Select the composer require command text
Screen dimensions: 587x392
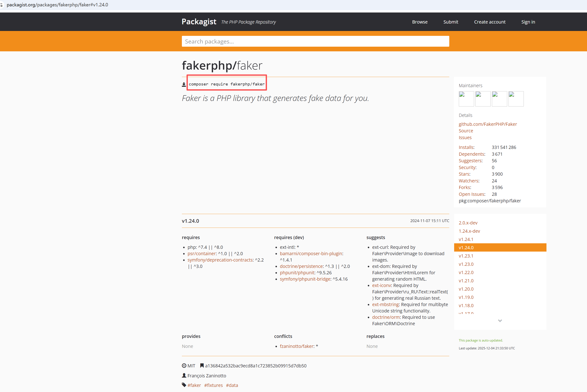pyautogui.click(x=227, y=84)
